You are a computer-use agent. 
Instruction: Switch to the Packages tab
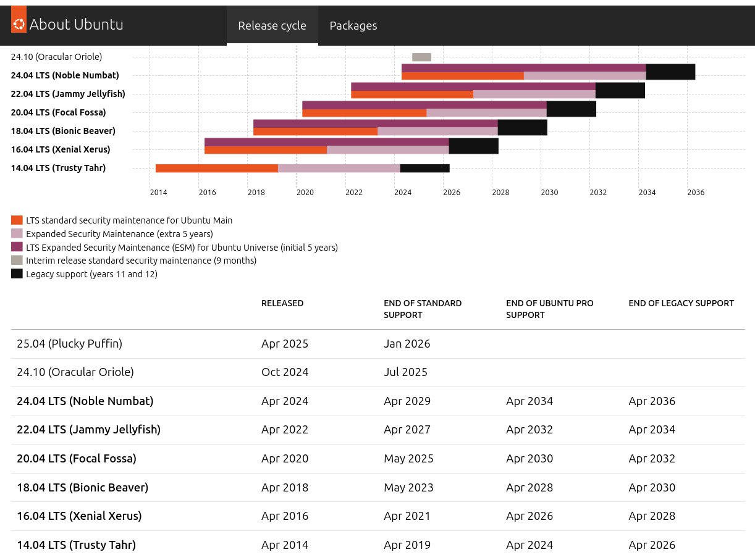[x=353, y=25]
